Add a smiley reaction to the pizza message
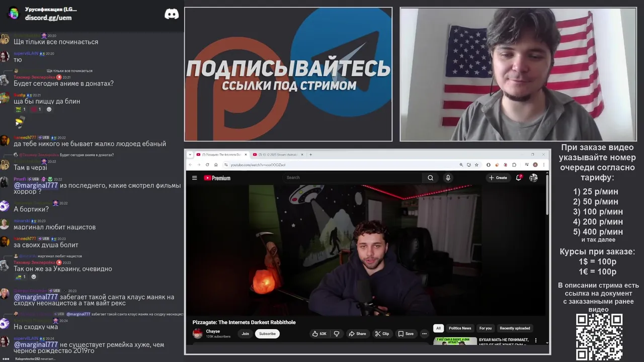Viewport: 644px width, 362px height. 49,109
